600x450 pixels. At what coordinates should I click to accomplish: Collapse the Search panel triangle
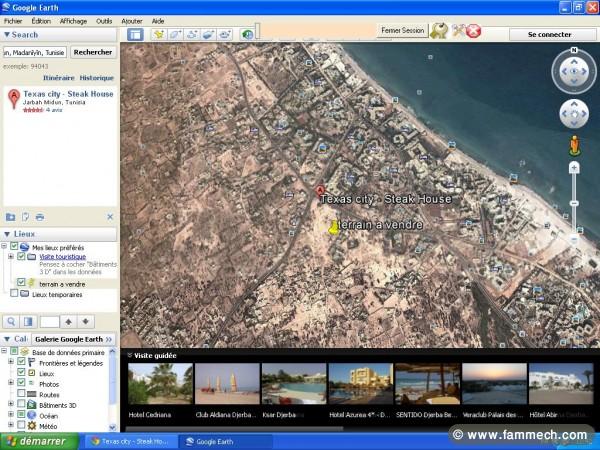pyautogui.click(x=7, y=35)
